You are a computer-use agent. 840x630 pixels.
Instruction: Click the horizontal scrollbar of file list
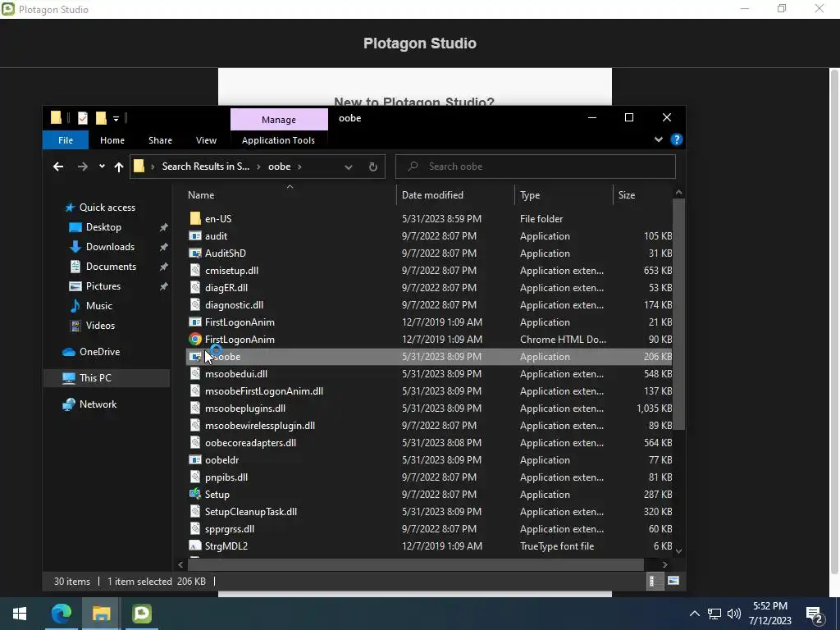(416, 564)
